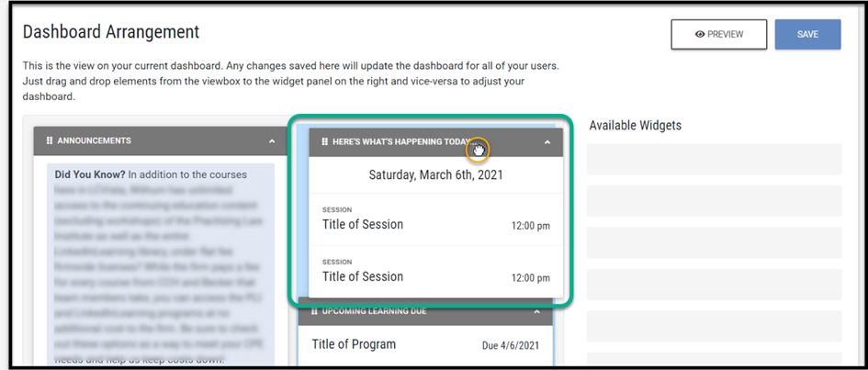Open the dashboard Preview
Screen dimensions: 868x370
719,34
